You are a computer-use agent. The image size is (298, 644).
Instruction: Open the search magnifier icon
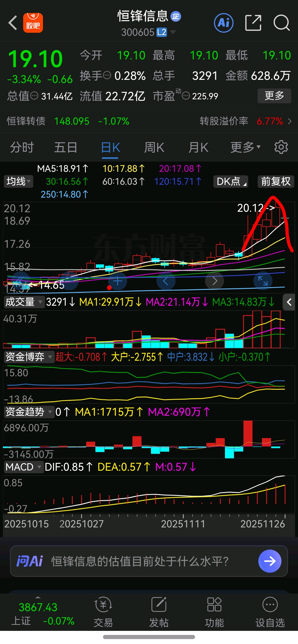pos(281,23)
